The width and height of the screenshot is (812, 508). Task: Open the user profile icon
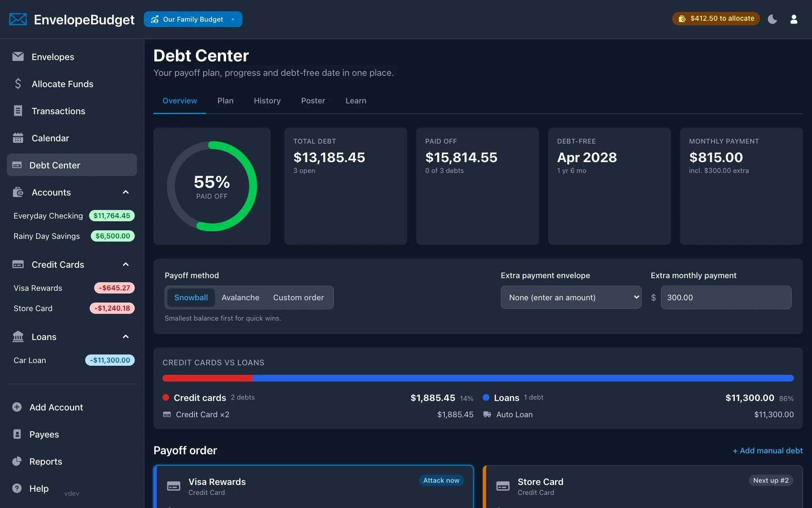point(794,19)
